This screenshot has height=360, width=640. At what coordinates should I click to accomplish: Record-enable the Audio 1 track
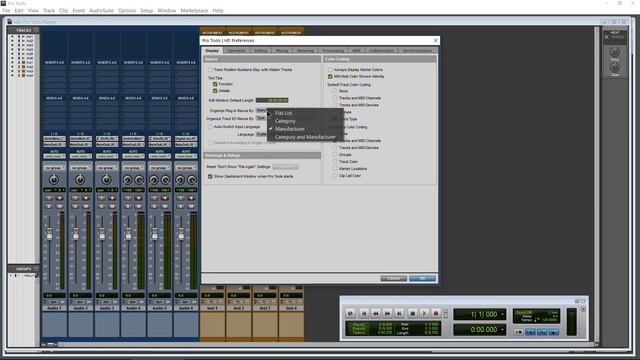point(60,198)
